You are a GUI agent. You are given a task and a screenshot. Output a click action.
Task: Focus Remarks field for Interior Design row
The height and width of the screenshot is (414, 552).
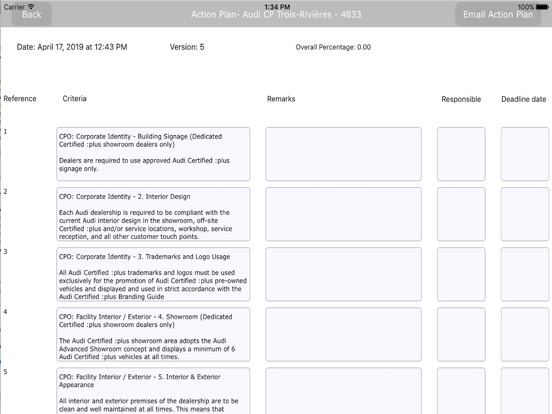(343, 214)
